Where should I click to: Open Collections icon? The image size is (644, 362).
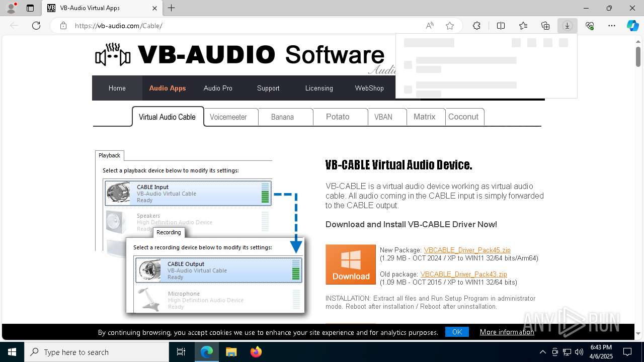pos(545,26)
